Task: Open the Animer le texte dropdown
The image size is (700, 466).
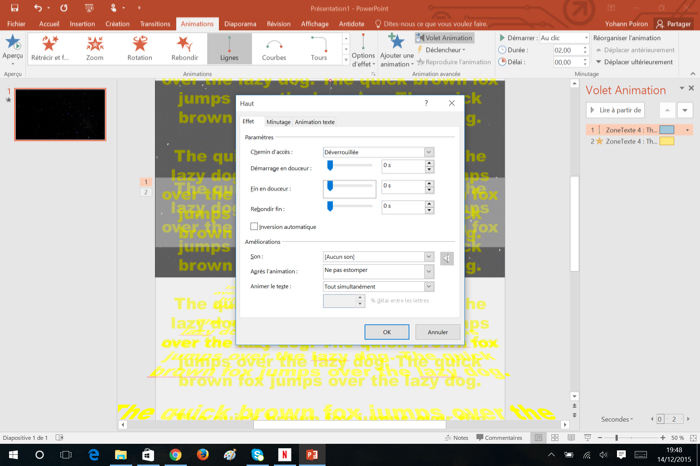Action: click(377, 287)
